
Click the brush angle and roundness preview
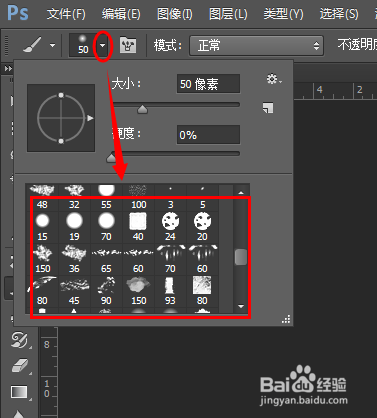(x=61, y=118)
